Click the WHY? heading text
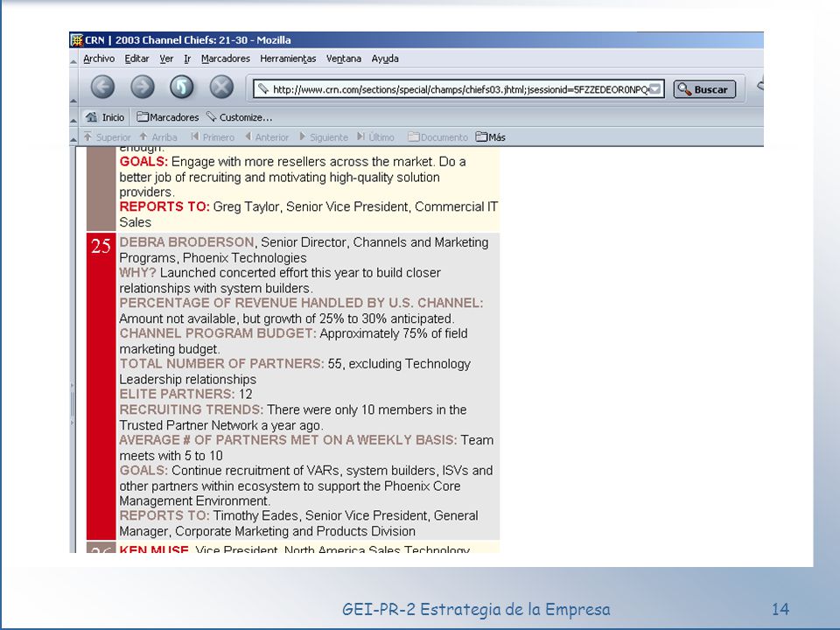 tap(137, 273)
